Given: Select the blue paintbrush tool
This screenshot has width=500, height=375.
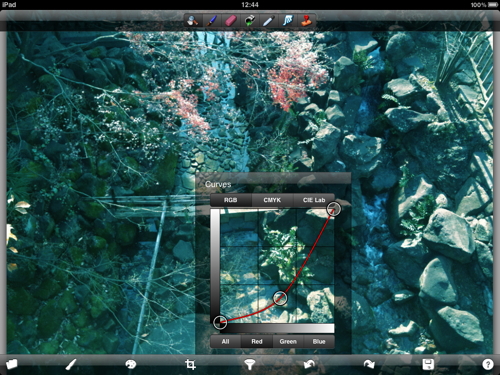Looking at the screenshot, I should tap(211, 21).
